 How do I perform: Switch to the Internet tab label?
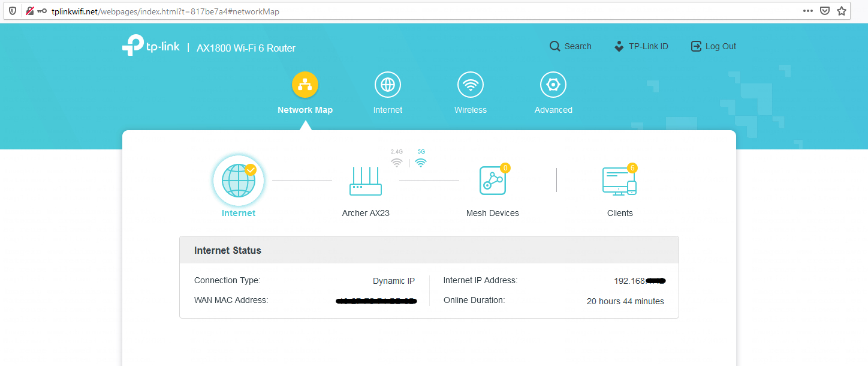click(x=388, y=110)
